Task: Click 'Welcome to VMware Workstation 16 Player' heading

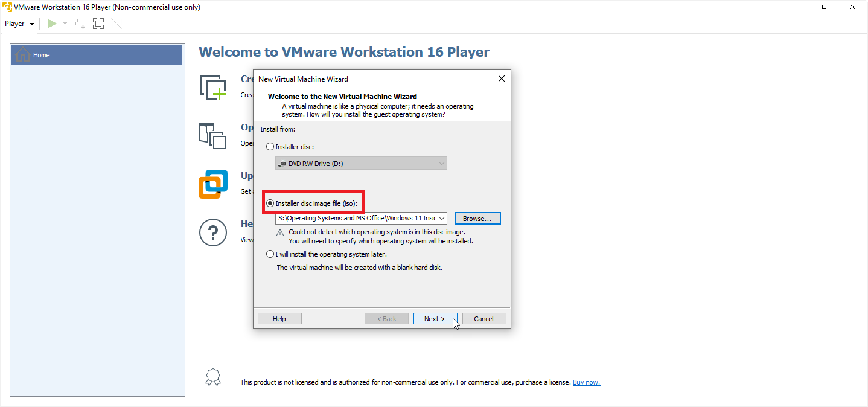Action: pos(344,52)
